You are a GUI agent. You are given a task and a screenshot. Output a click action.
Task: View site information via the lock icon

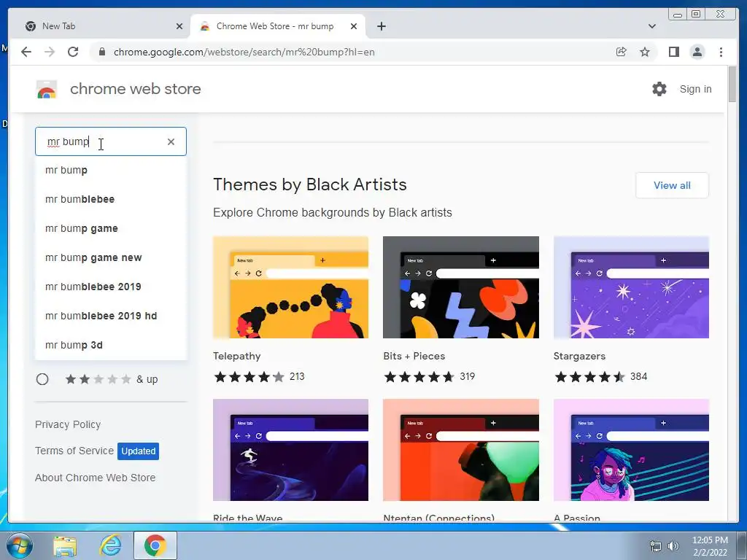click(x=101, y=52)
